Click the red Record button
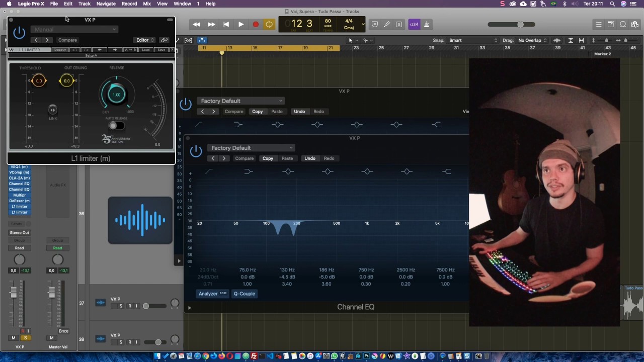This screenshot has width=644, height=362. pos(255,24)
